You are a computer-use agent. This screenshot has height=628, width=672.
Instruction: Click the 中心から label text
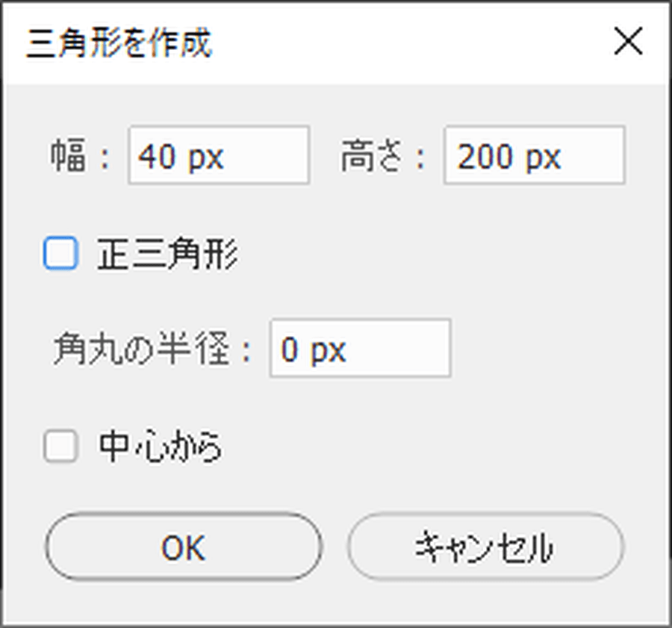pos(161,448)
